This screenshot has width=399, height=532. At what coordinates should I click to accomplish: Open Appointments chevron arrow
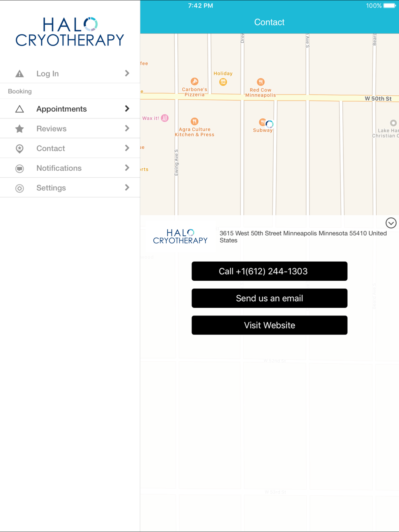pyautogui.click(x=127, y=108)
